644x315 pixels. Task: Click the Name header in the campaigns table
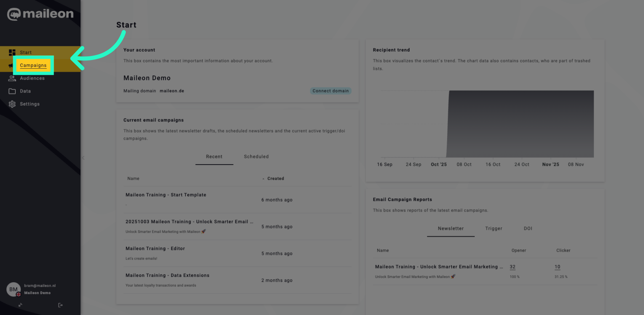133,179
